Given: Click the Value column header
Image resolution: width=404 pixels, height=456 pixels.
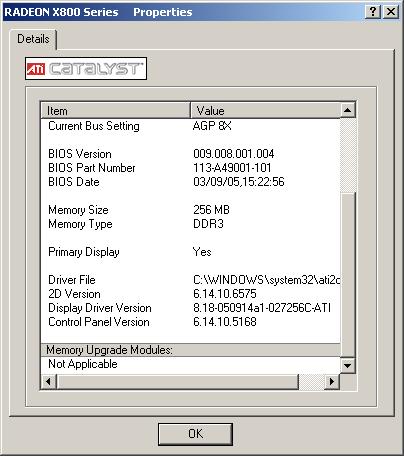Looking at the screenshot, I should 265,110.
